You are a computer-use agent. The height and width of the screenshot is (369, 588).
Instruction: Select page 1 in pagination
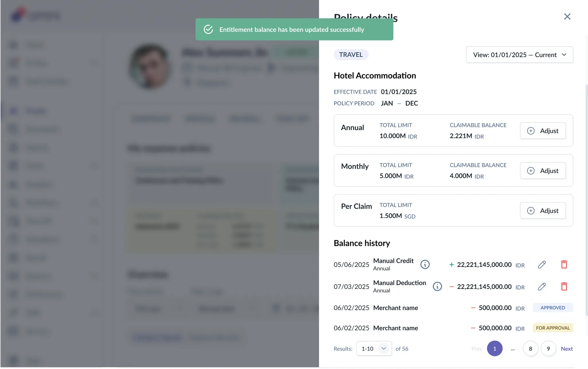tap(495, 349)
